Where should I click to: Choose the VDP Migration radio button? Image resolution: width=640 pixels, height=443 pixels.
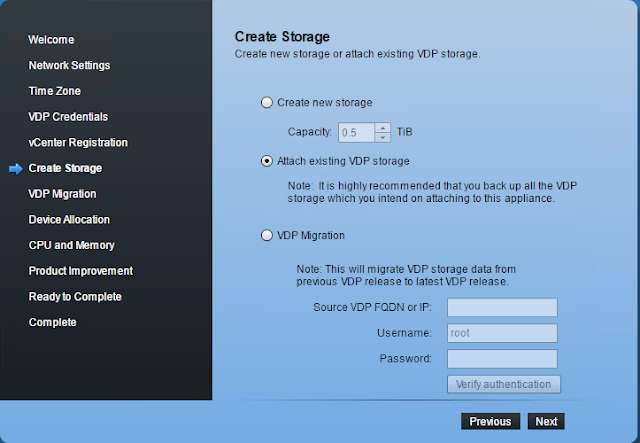(266, 236)
